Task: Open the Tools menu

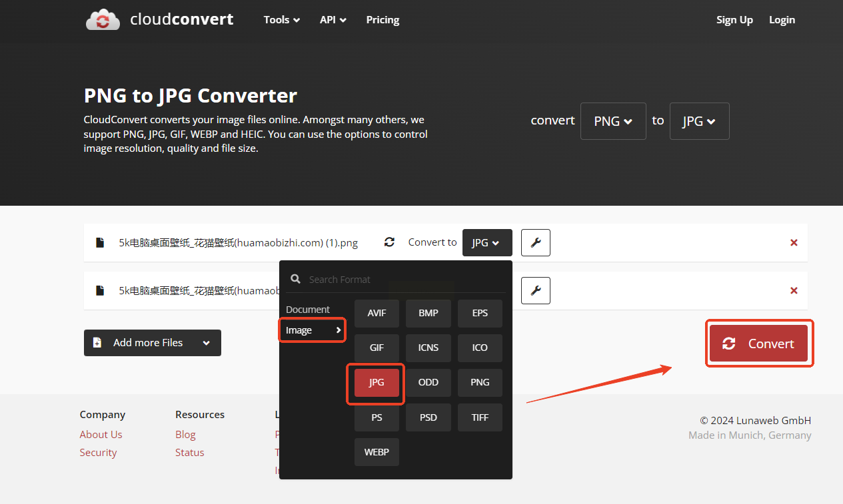Action: click(281, 20)
